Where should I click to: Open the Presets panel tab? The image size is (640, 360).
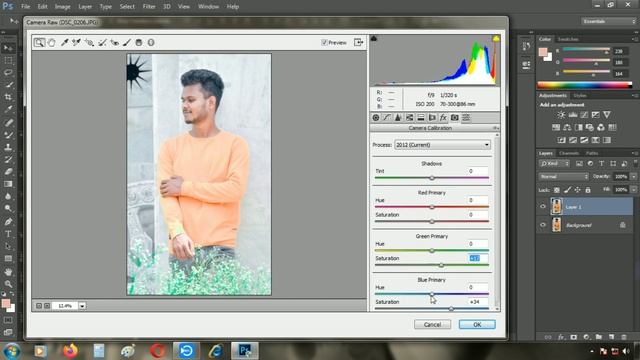(466, 118)
